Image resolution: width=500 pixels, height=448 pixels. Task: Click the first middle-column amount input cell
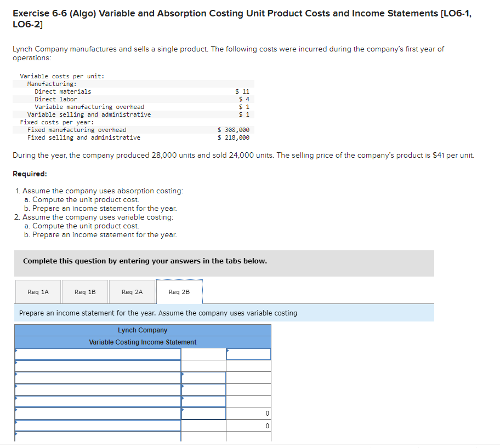(x=203, y=353)
